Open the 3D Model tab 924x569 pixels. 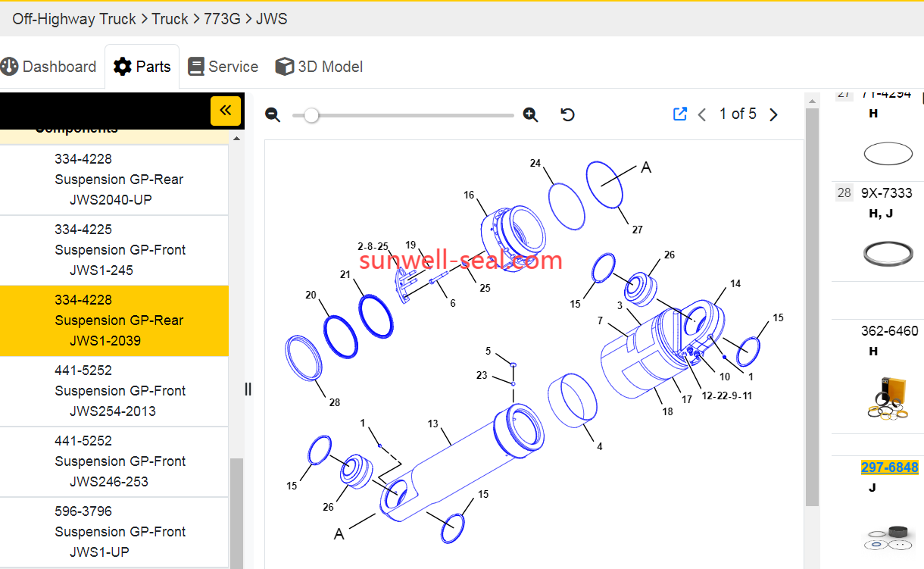(x=319, y=67)
